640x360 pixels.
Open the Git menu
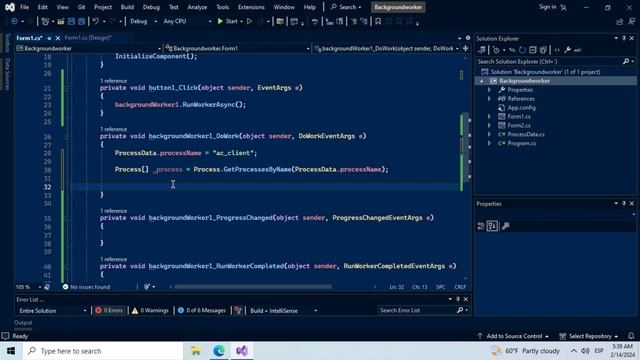click(81, 7)
